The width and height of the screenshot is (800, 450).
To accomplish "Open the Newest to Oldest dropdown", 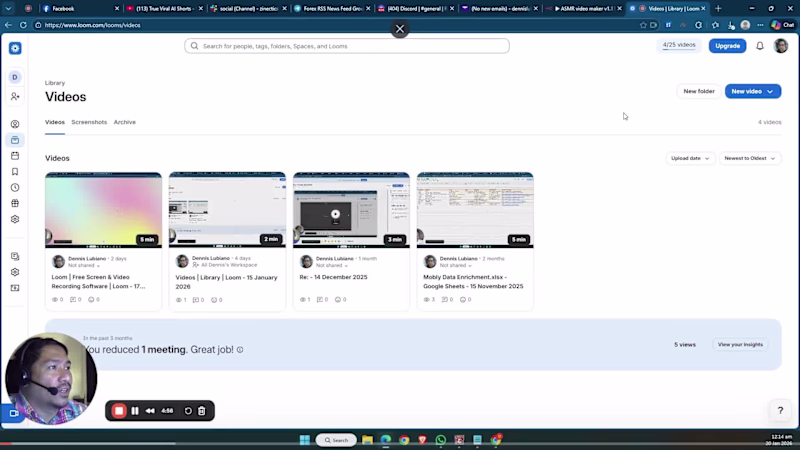I will [749, 158].
